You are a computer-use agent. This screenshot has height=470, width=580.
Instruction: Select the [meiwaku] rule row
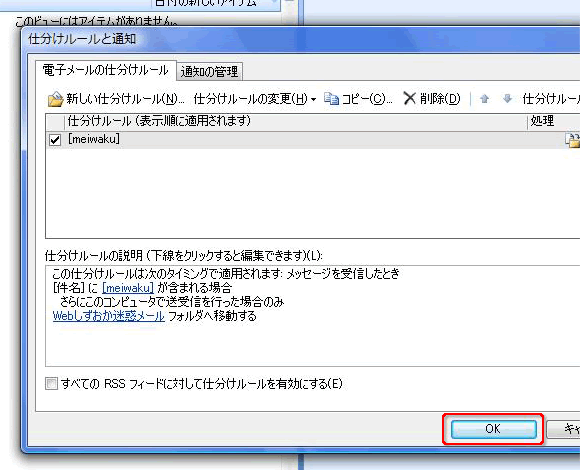click(313, 140)
